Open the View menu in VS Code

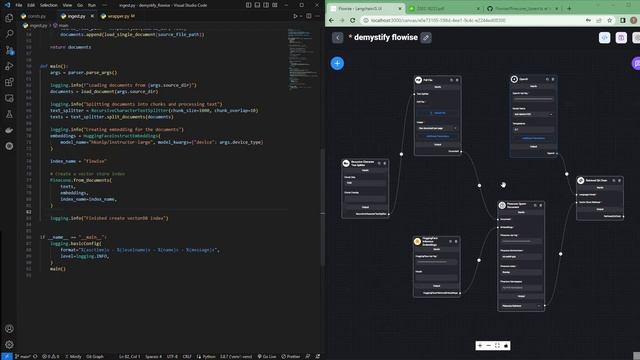coord(67,5)
